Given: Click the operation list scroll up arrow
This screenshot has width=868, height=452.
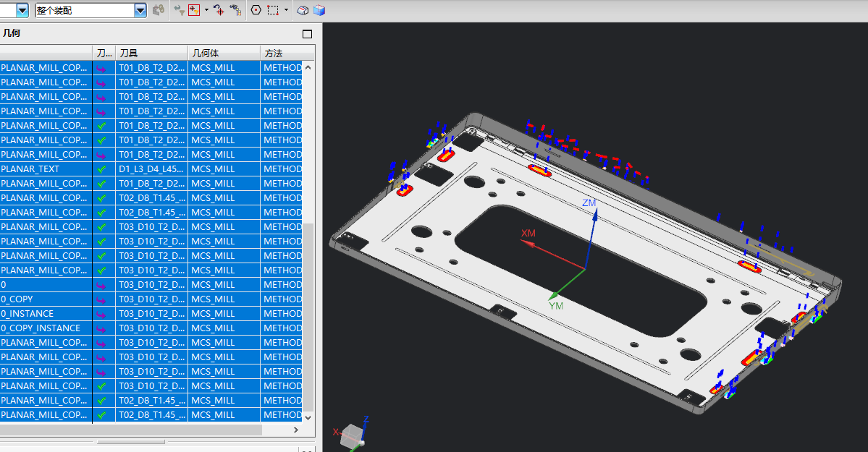Looking at the screenshot, I should pyautogui.click(x=308, y=67).
